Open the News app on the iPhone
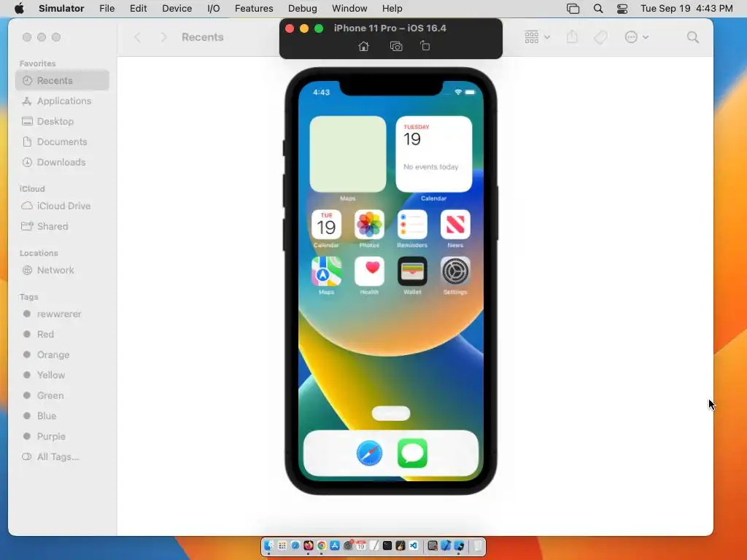 [455, 225]
